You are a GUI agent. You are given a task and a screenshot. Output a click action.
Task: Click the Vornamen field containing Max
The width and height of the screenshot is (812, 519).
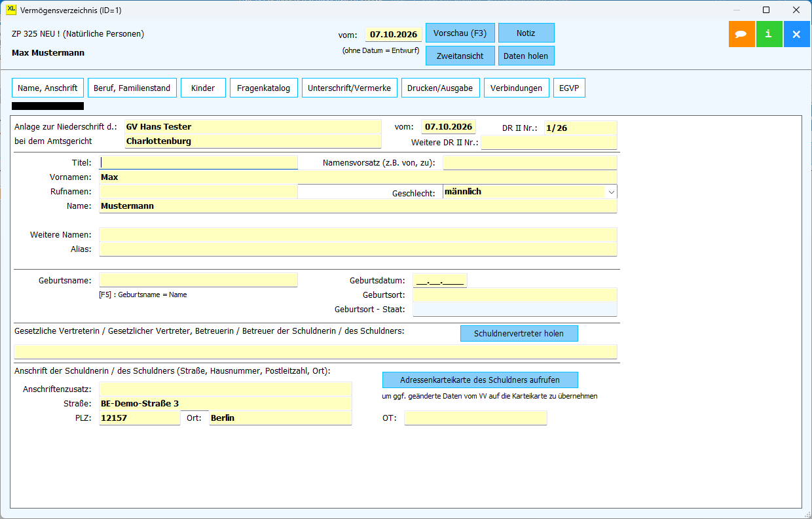point(358,177)
